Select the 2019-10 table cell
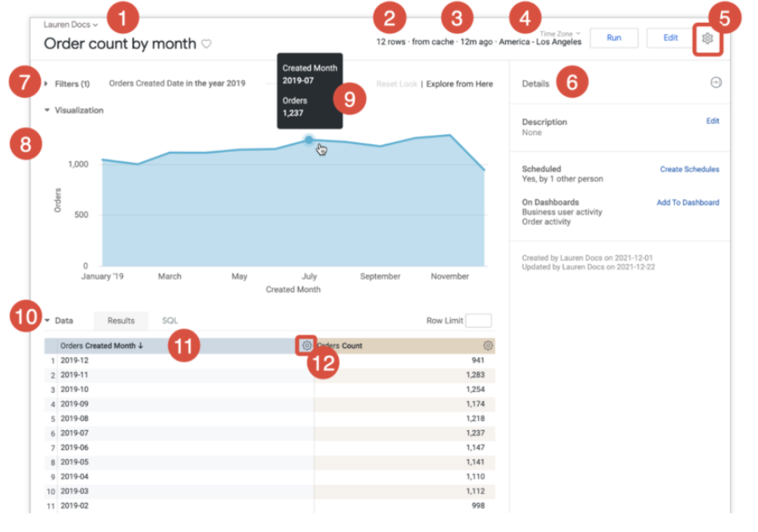The width and height of the screenshot is (758, 532). point(75,389)
